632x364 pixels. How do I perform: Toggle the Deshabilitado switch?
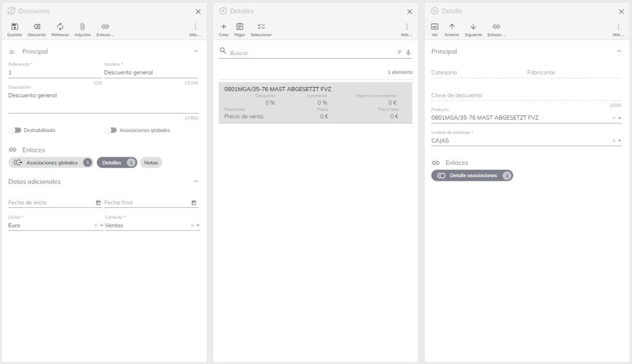click(15, 130)
